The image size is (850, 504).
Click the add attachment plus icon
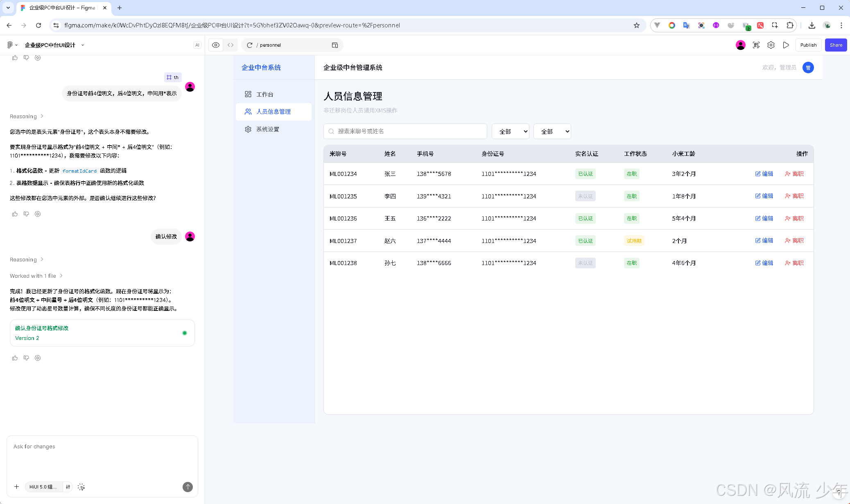16,487
